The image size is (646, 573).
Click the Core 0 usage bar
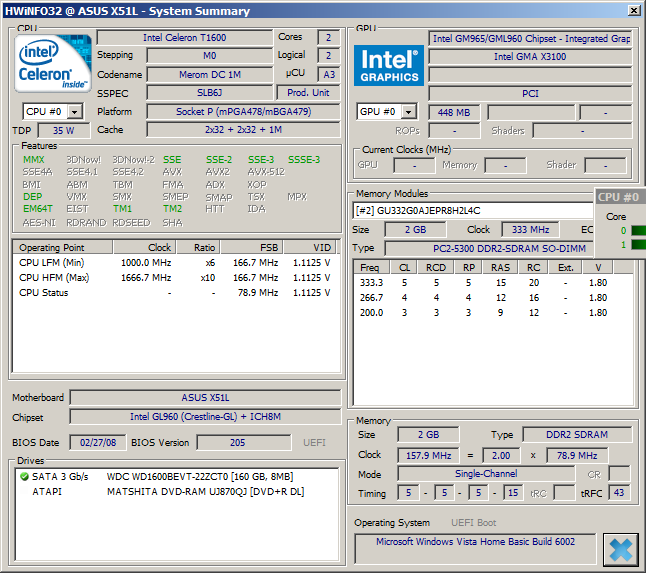click(639, 230)
